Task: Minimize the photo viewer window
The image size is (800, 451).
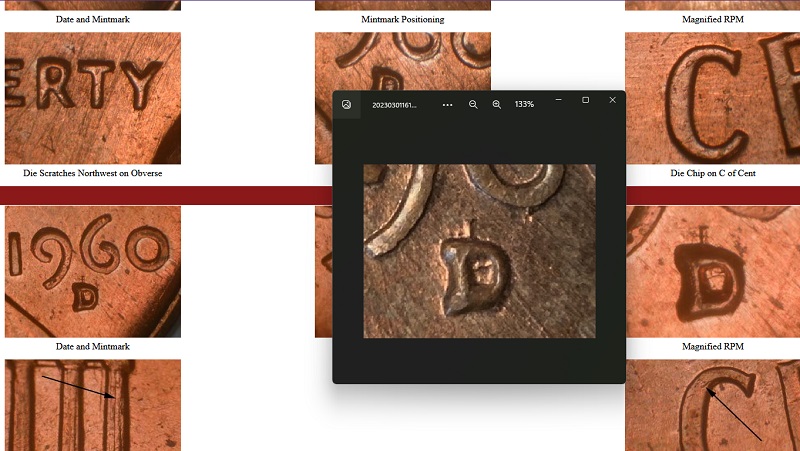Action: (559, 100)
